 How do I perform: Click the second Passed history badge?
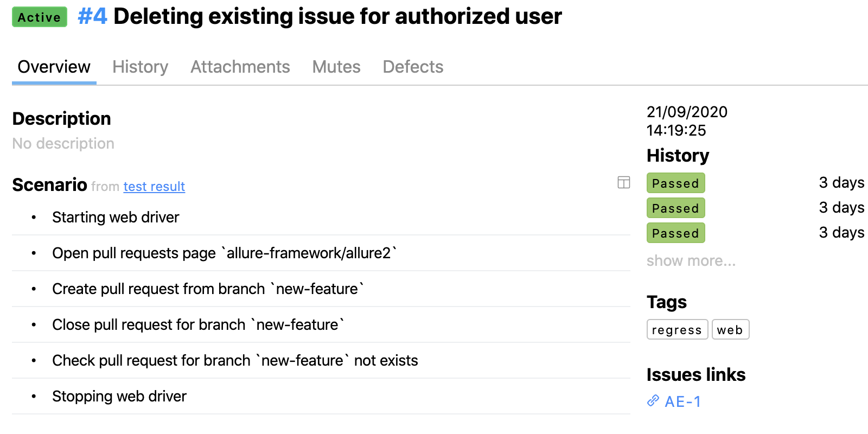click(675, 208)
